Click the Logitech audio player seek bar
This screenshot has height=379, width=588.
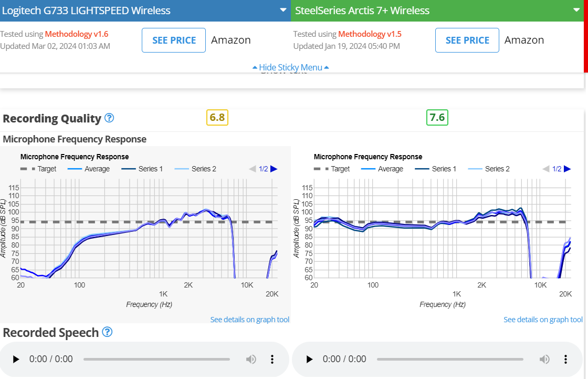(x=157, y=360)
